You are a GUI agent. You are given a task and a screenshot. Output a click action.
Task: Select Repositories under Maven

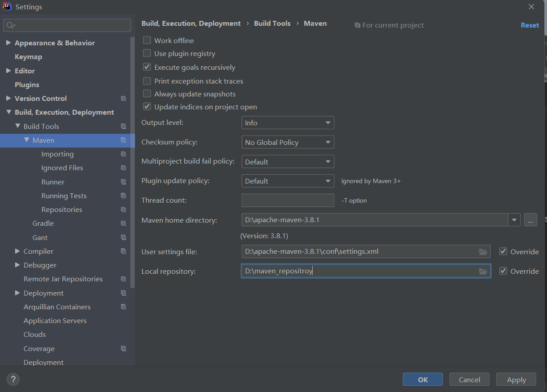click(61, 210)
